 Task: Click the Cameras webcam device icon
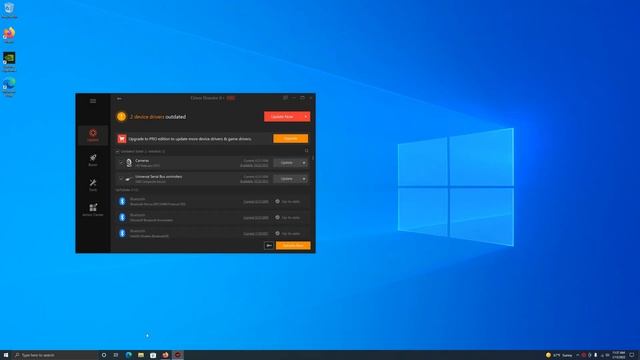[x=129, y=163]
